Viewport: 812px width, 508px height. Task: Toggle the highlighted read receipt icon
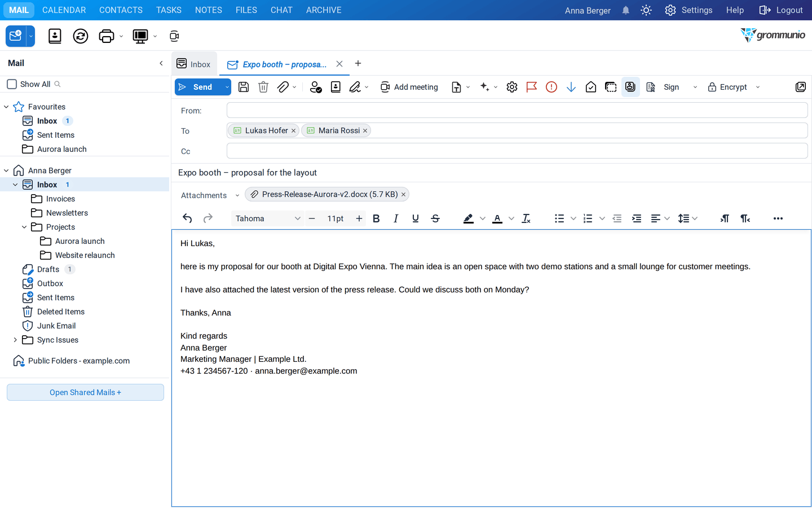click(x=630, y=87)
